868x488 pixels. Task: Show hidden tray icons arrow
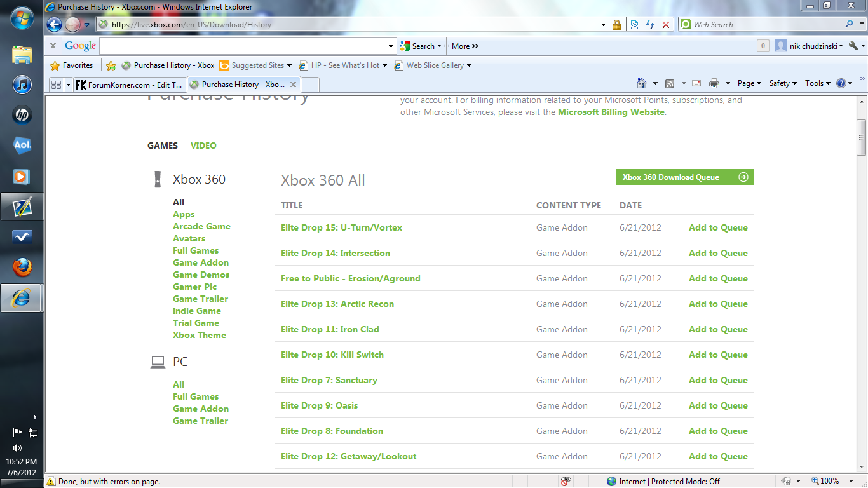point(35,417)
